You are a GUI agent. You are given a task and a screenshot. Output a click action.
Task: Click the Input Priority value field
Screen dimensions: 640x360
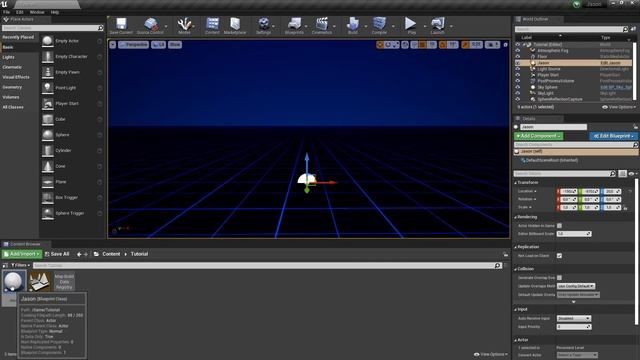point(574,327)
